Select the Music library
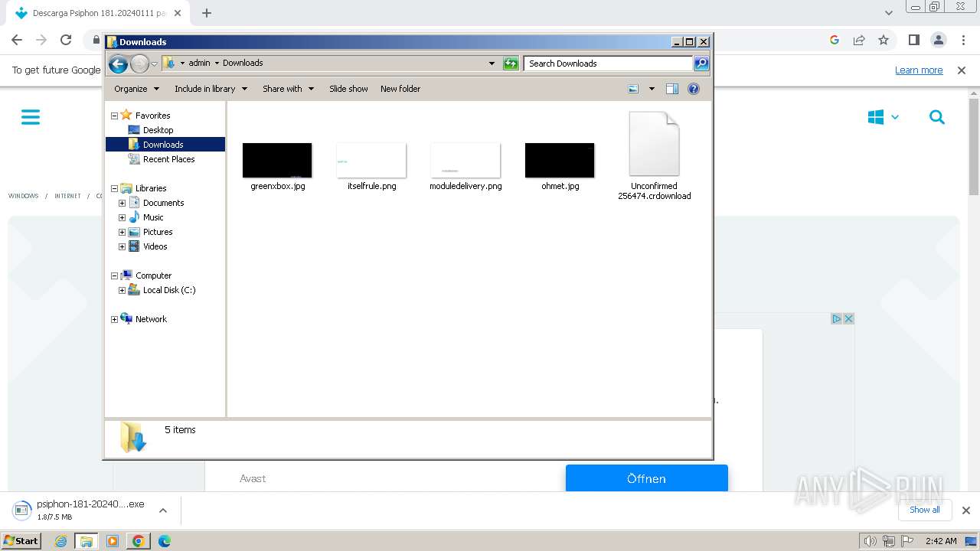The height and width of the screenshot is (551, 980). coord(153,217)
